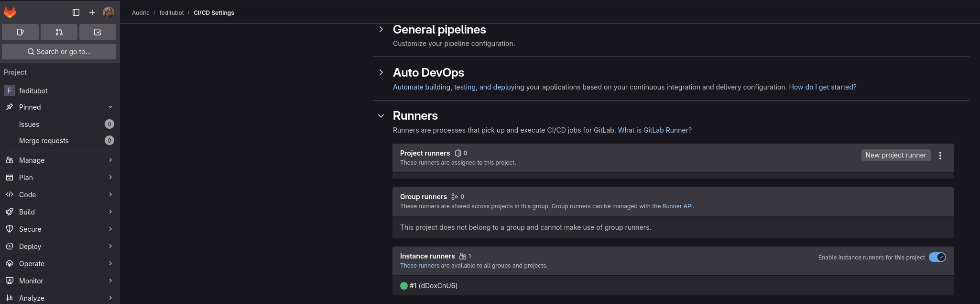Click the Instance runners count icon

coord(462,256)
